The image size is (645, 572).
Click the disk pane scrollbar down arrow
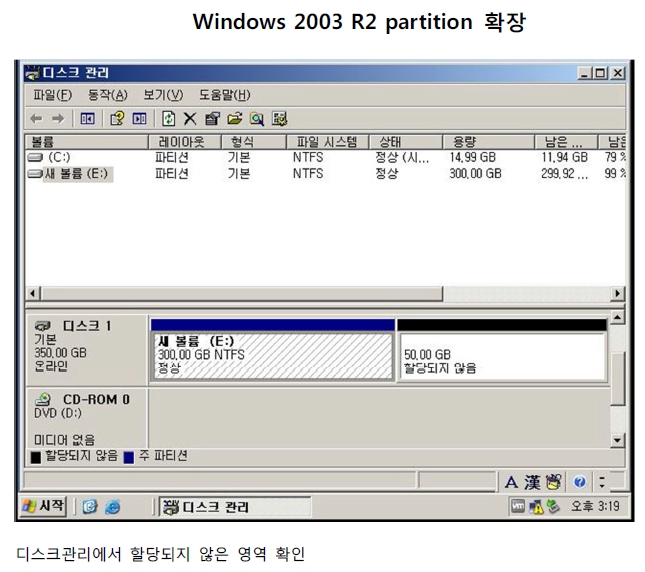[x=617, y=440]
